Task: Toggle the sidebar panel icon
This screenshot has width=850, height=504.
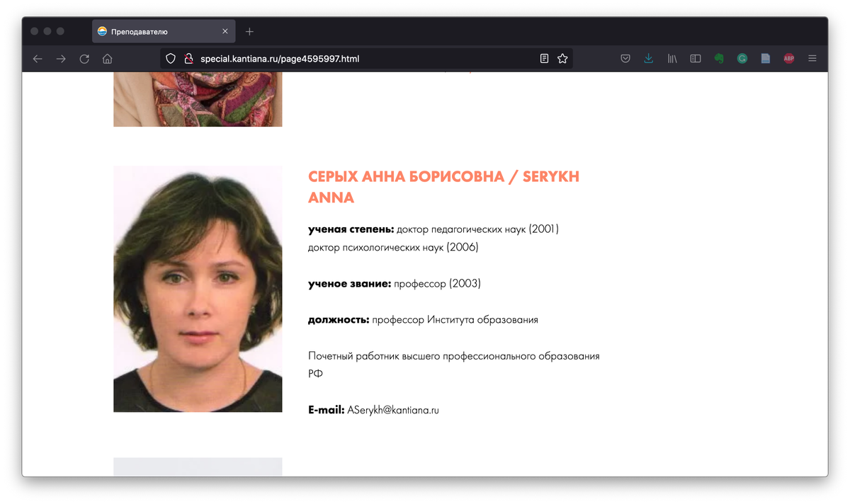Action: coord(695,58)
